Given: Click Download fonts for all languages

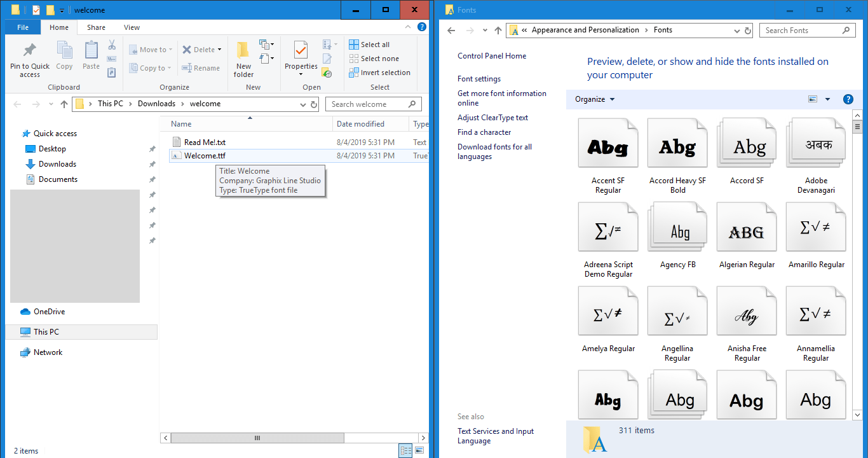Looking at the screenshot, I should [x=495, y=151].
